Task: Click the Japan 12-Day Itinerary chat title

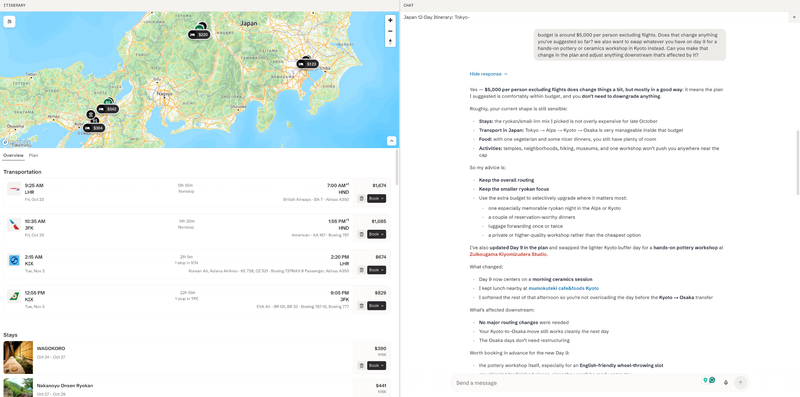Action: pyautogui.click(x=436, y=17)
